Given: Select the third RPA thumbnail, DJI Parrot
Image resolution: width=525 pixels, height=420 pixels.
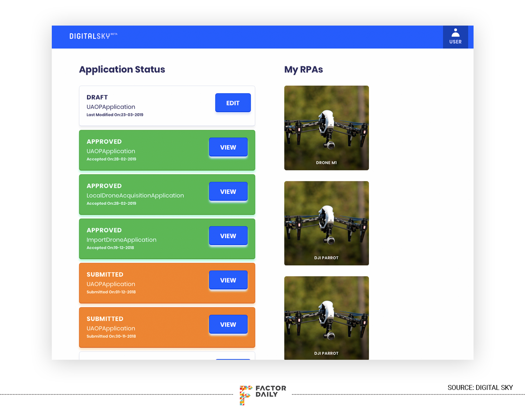Looking at the screenshot, I should [326, 318].
